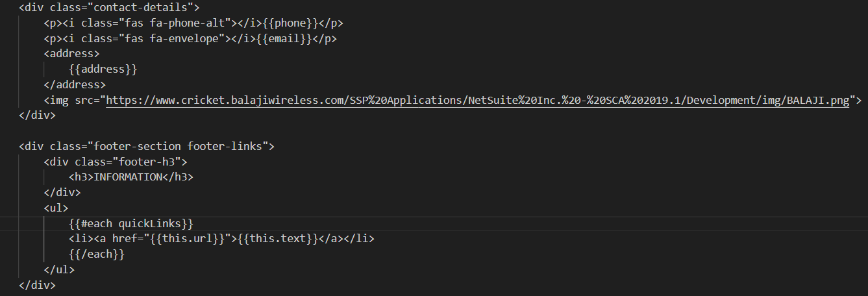Image resolution: width=868 pixels, height=296 pixels.
Task: Click the href attribute name in anchor tag
Action: click(125, 239)
